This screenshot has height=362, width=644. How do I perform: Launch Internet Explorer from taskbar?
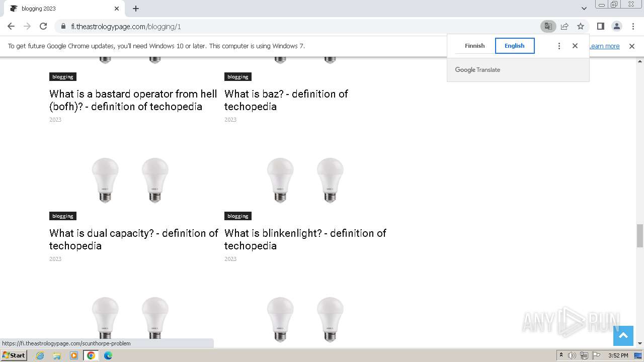coord(40,355)
